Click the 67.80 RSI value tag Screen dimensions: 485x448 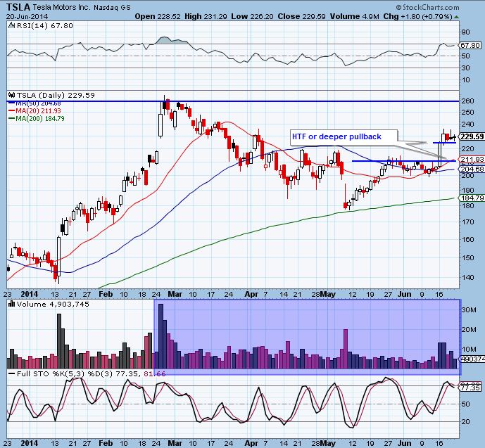tap(470, 46)
